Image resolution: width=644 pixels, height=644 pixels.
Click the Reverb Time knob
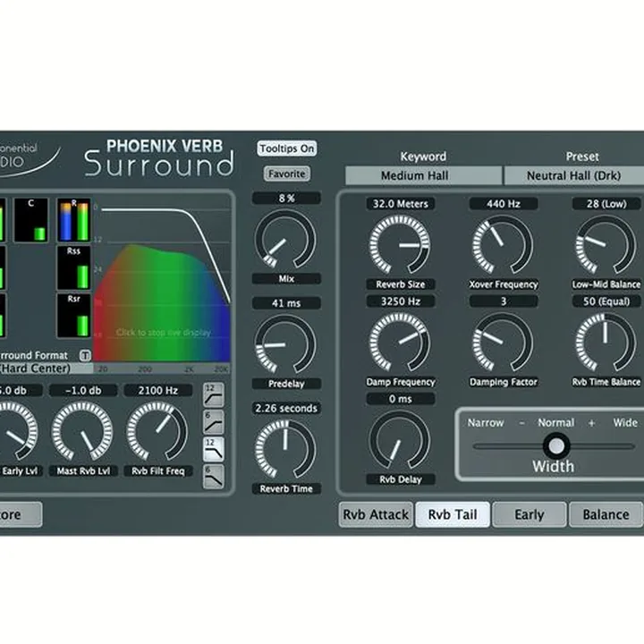coord(285,449)
